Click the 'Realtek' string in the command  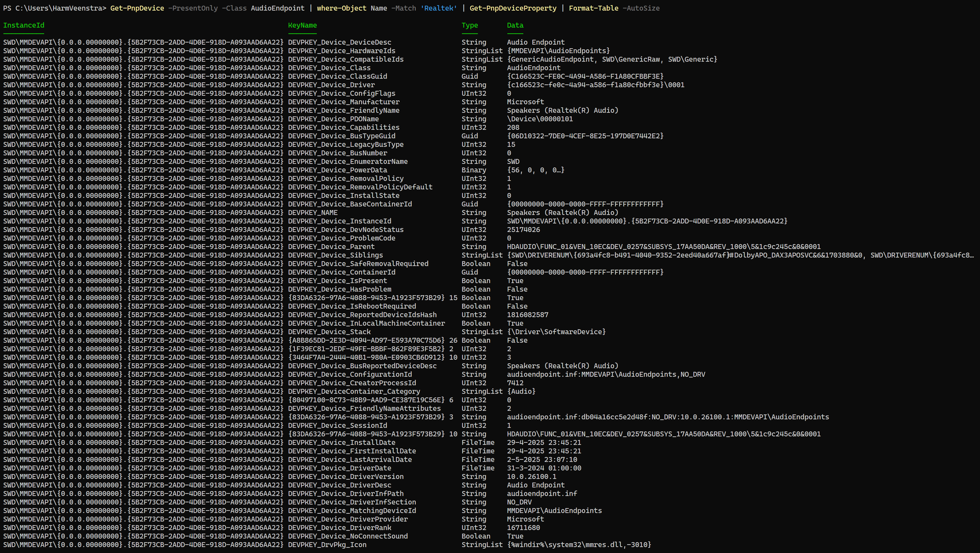(438, 8)
